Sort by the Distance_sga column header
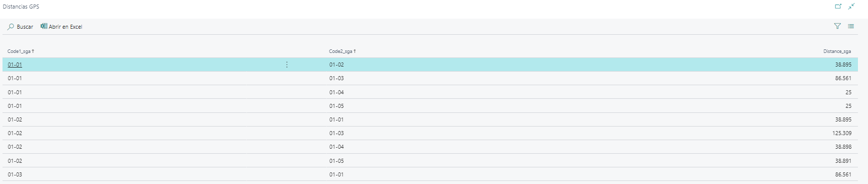Image resolution: width=868 pixels, height=184 pixels. [x=837, y=51]
